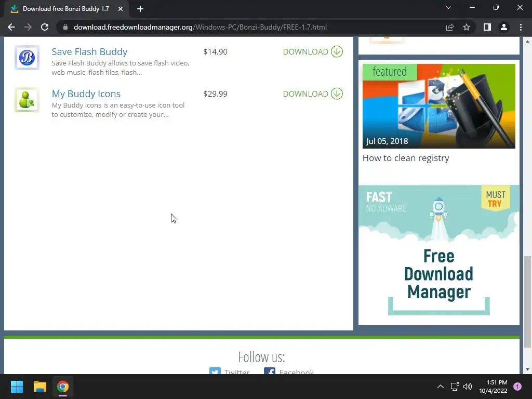The height and width of the screenshot is (399, 532).
Task: Share this page icon in address bar
Action: [x=450, y=27]
